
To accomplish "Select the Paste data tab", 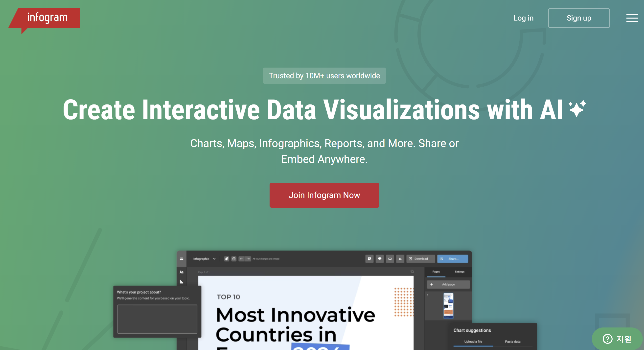I will pyautogui.click(x=512, y=342).
